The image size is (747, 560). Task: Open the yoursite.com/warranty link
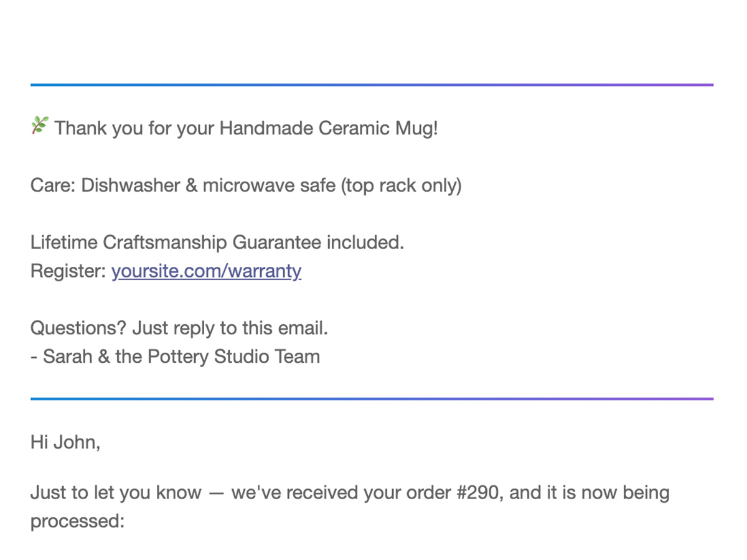pos(206,271)
